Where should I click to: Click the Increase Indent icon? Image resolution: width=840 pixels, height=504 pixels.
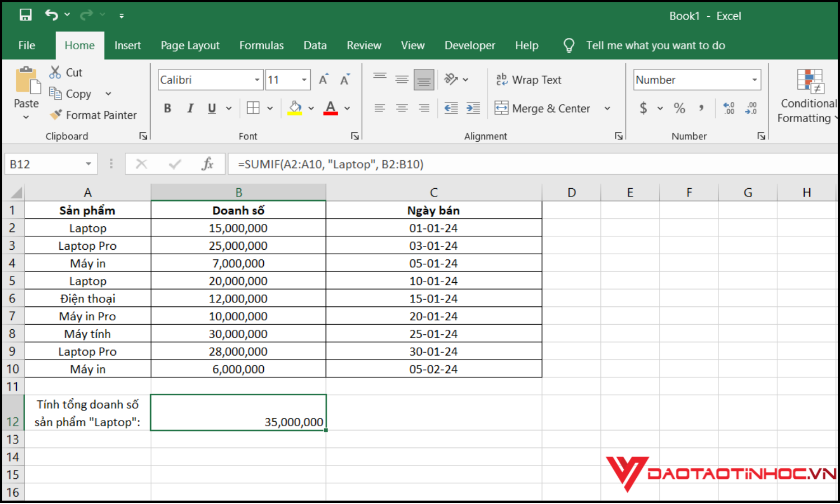pyautogui.click(x=473, y=109)
